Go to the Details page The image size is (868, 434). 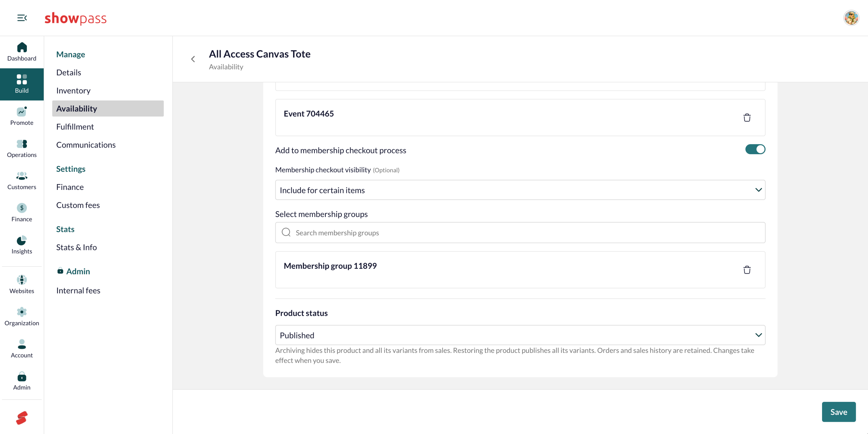click(x=108, y=73)
